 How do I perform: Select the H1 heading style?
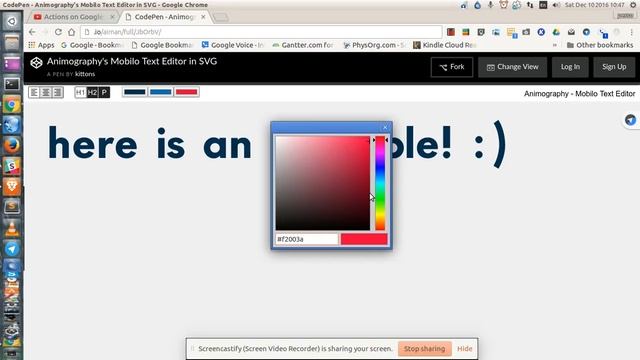80,93
